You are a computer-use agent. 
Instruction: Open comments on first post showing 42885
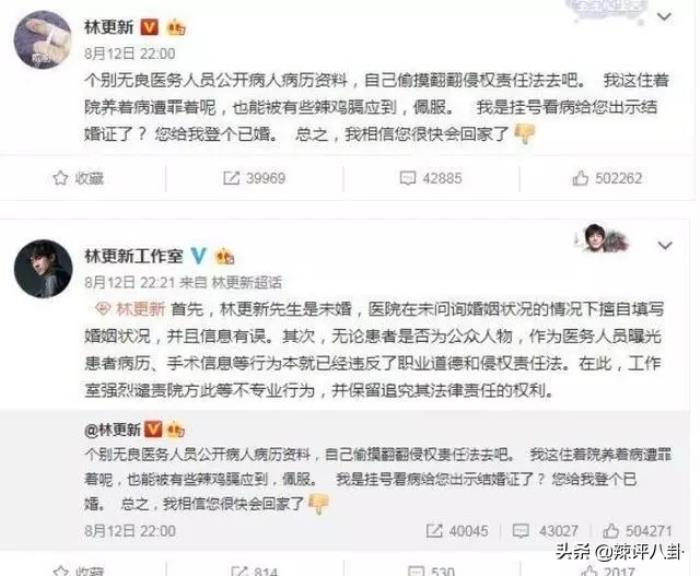tap(431, 178)
